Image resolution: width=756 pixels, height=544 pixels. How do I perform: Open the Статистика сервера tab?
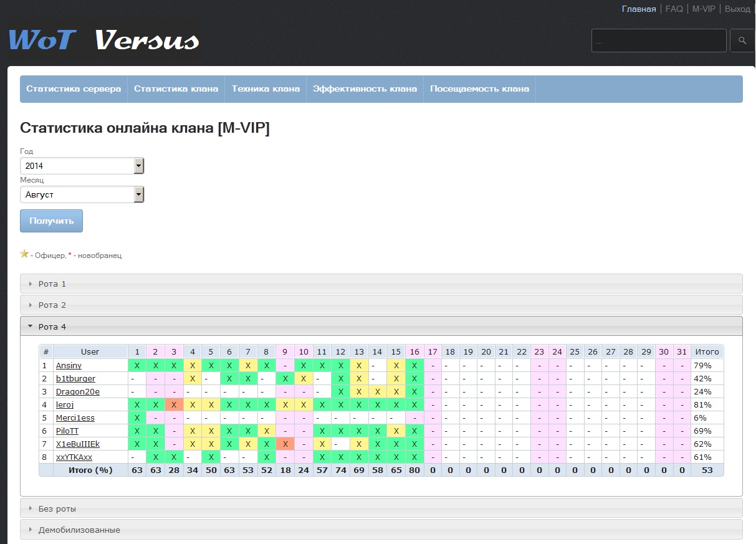[x=74, y=88]
